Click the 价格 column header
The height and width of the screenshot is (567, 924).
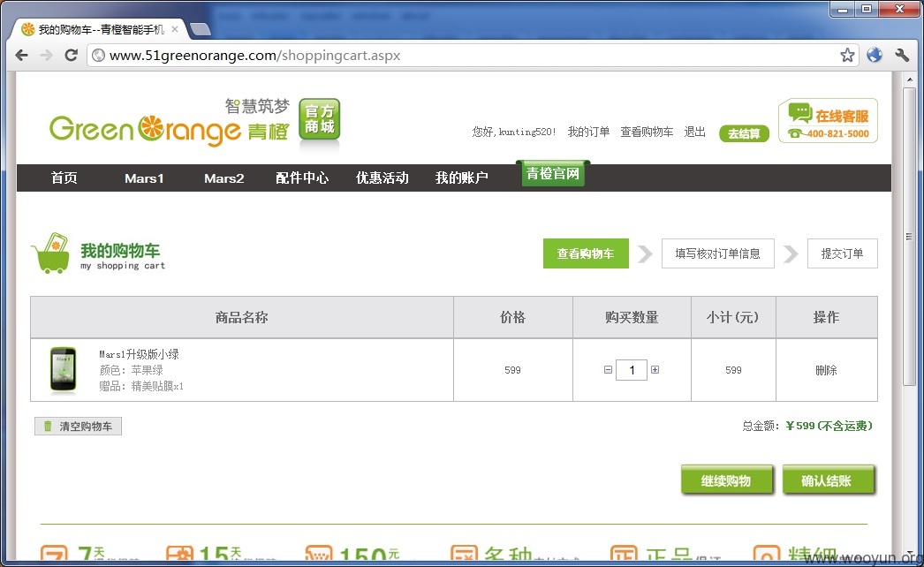point(512,317)
